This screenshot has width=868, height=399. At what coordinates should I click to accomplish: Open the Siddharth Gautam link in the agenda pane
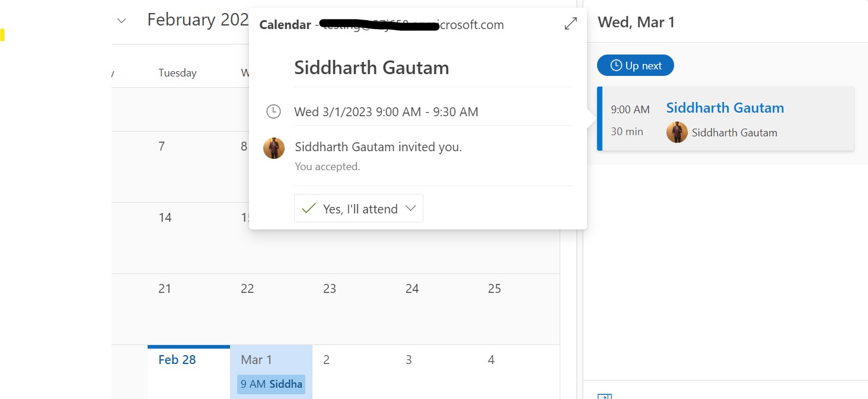(x=725, y=108)
